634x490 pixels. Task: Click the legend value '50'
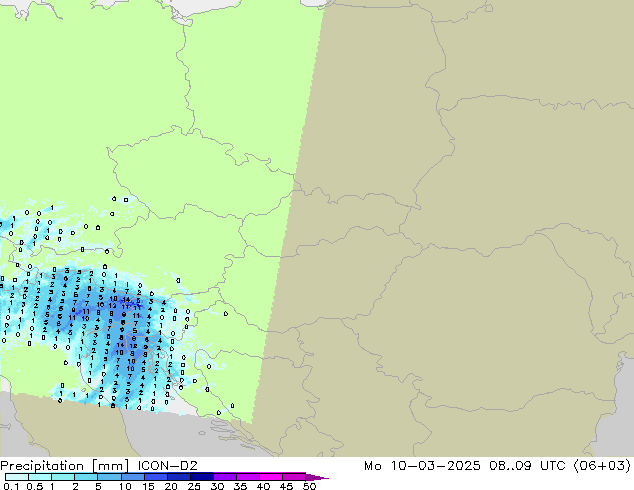pyautogui.click(x=309, y=486)
